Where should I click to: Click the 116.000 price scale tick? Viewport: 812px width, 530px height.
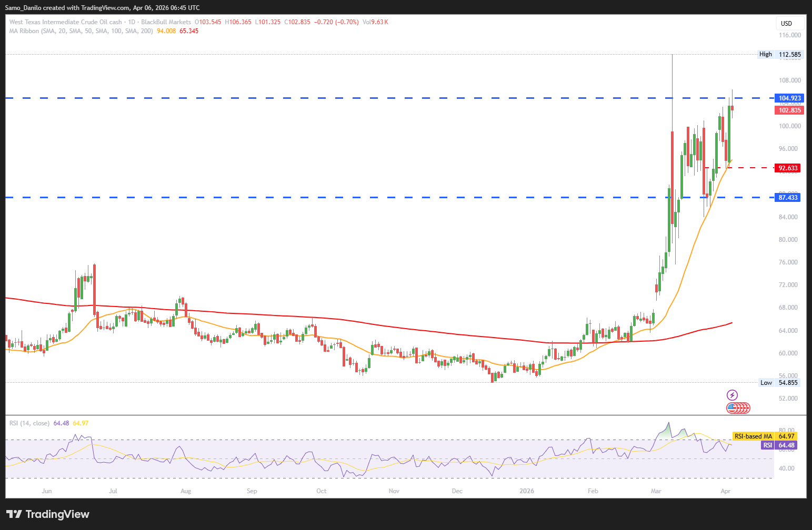coord(789,35)
